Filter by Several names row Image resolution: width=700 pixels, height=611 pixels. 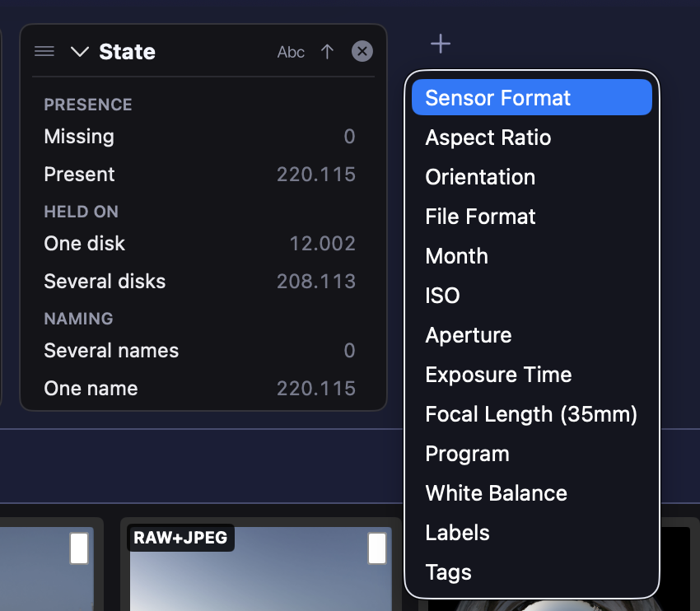(199, 350)
